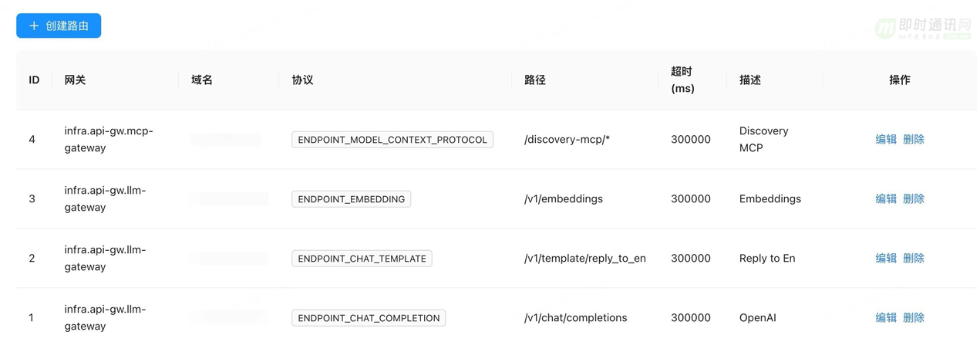Click the ENDPOINT_CHAT_COMPLETION protocol tag
980x342 pixels.
tap(369, 318)
